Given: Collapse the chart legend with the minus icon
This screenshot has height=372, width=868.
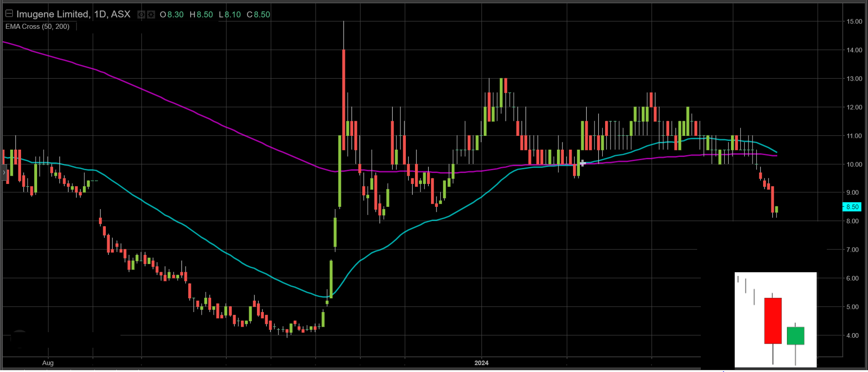Looking at the screenshot, I should [x=9, y=14].
